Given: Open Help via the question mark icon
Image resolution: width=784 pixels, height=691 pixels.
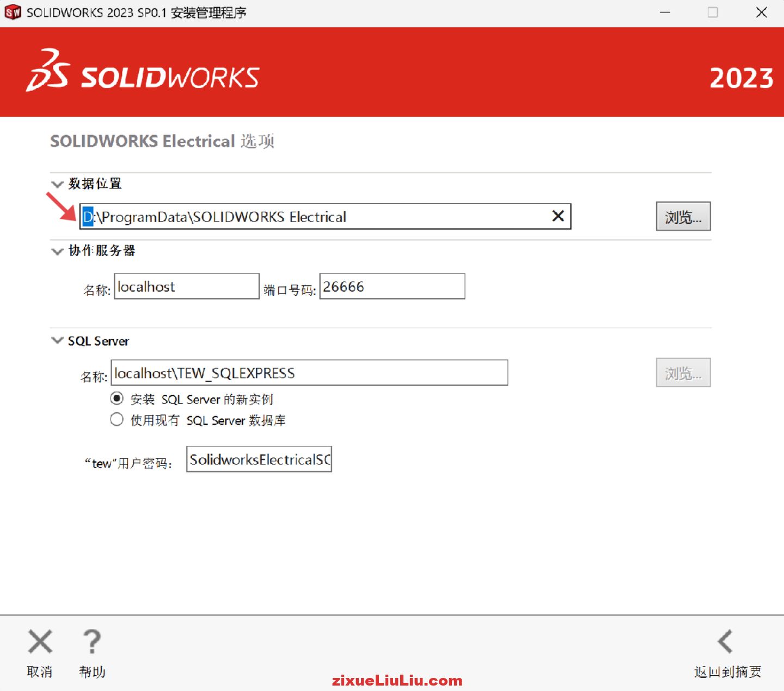Looking at the screenshot, I should coord(91,643).
